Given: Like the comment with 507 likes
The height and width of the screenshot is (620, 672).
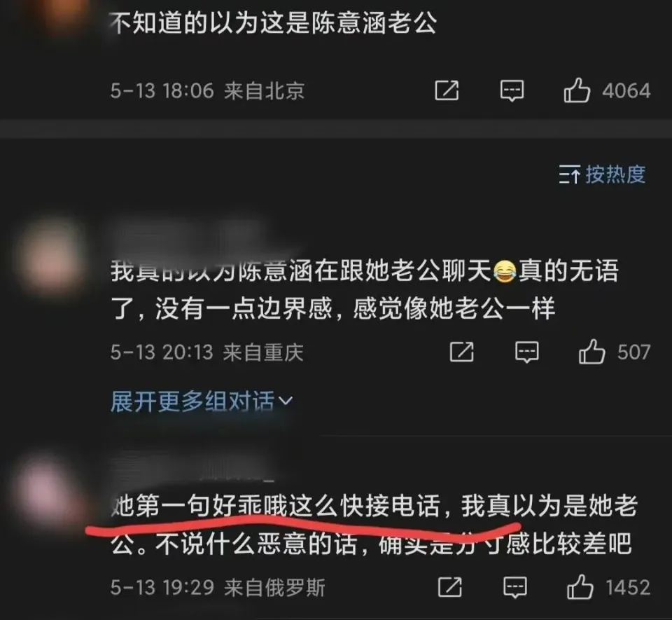Looking at the screenshot, I should coord(591,352).
